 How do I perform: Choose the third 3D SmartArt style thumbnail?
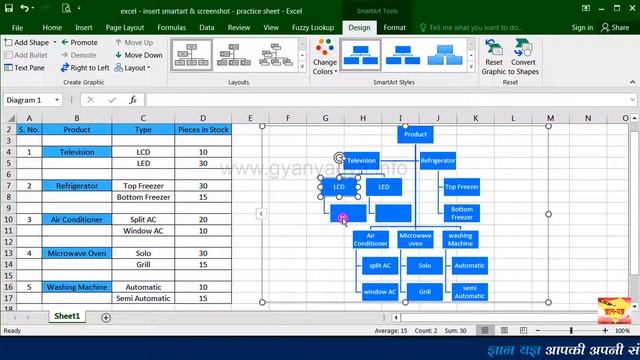click(445, 55)
